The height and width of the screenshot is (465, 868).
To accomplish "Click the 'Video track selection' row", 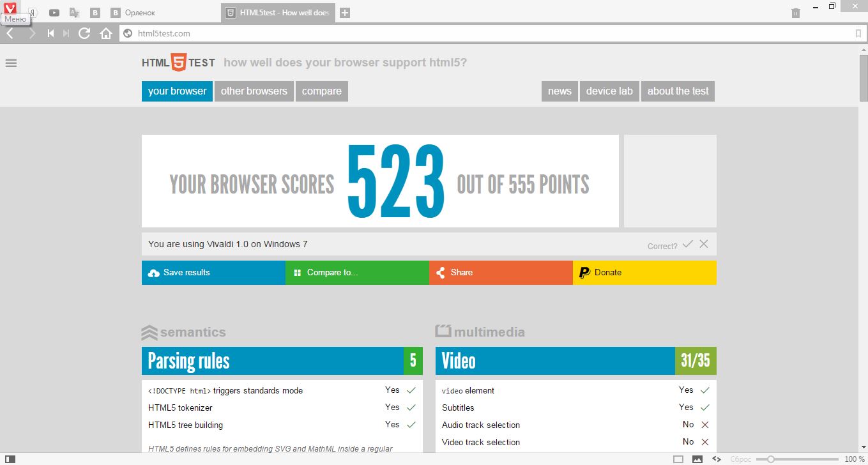I will pos(576,442).
